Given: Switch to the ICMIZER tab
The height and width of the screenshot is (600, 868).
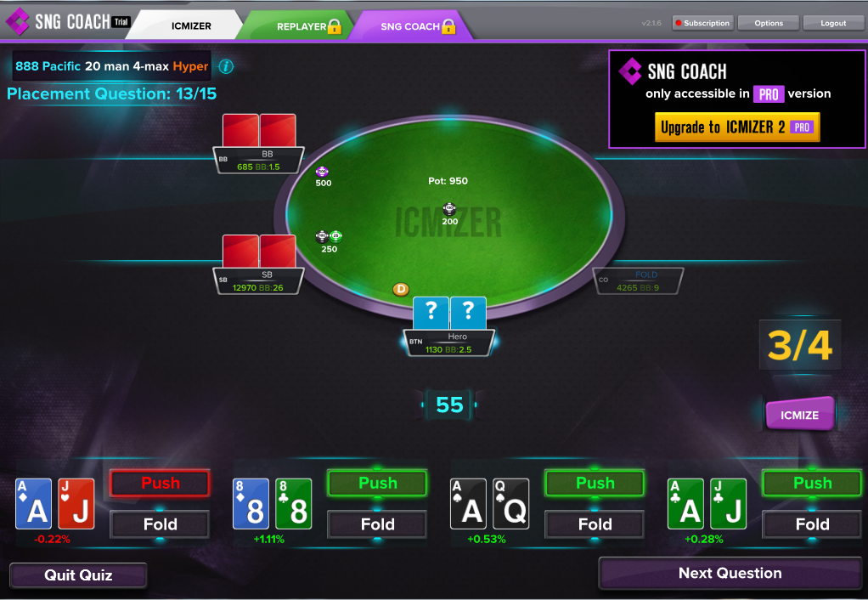Looking at the screenshot, I should click(187, 25).
